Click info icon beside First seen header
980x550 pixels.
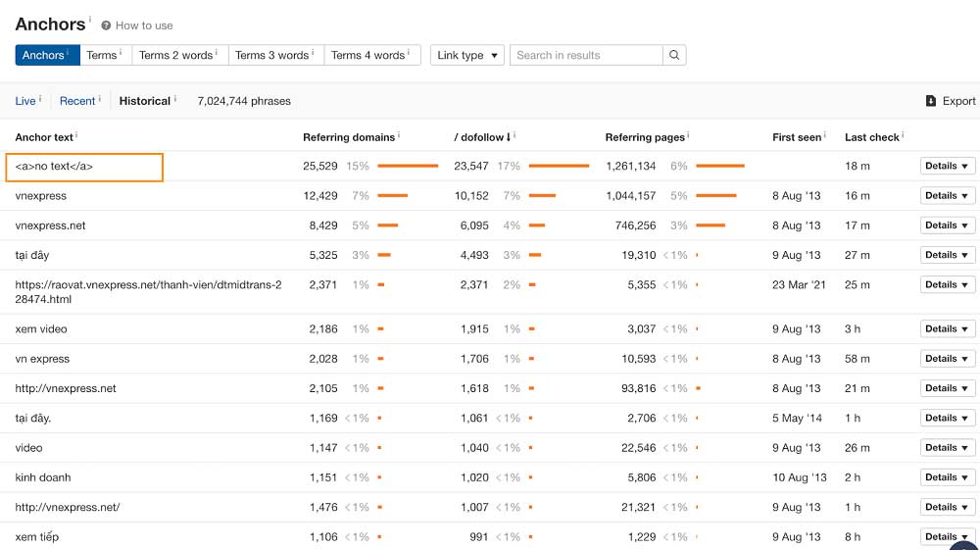(825, 135)
